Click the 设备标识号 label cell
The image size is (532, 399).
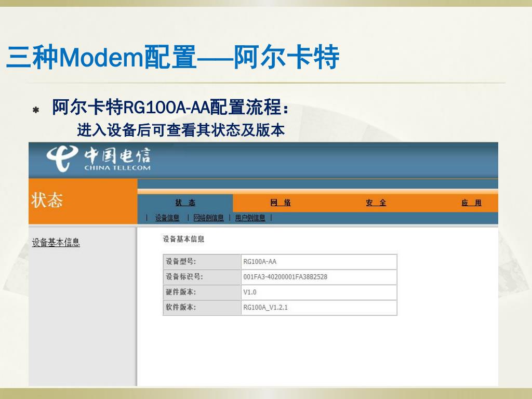[202, 277]
